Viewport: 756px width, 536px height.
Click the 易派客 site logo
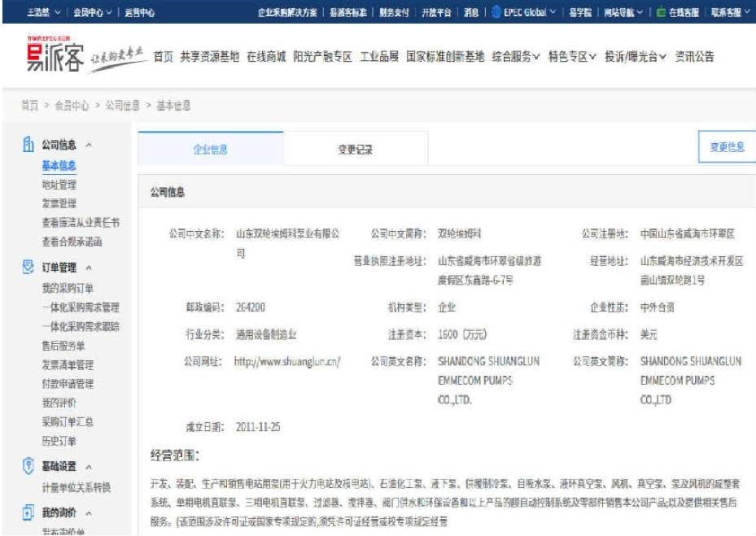tap(55, 54)
